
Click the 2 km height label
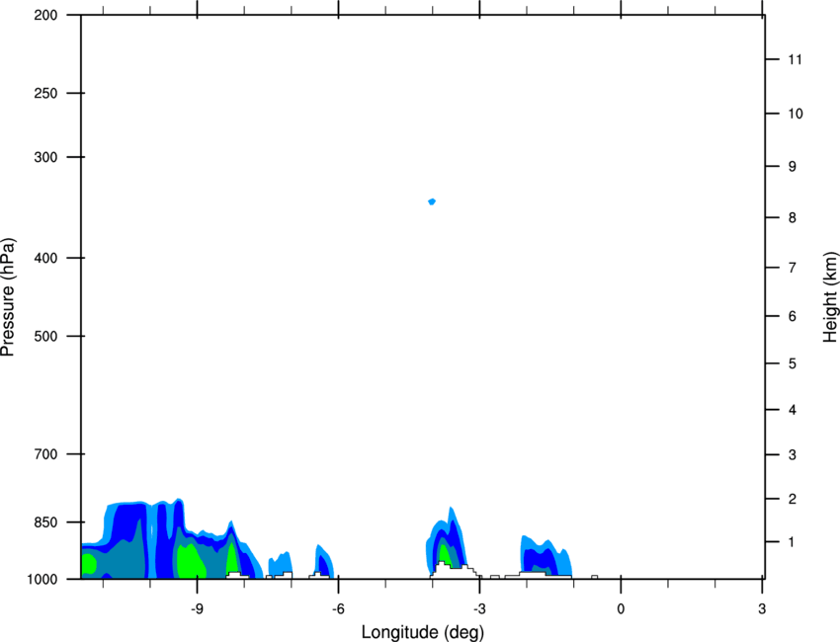(793, 499)
